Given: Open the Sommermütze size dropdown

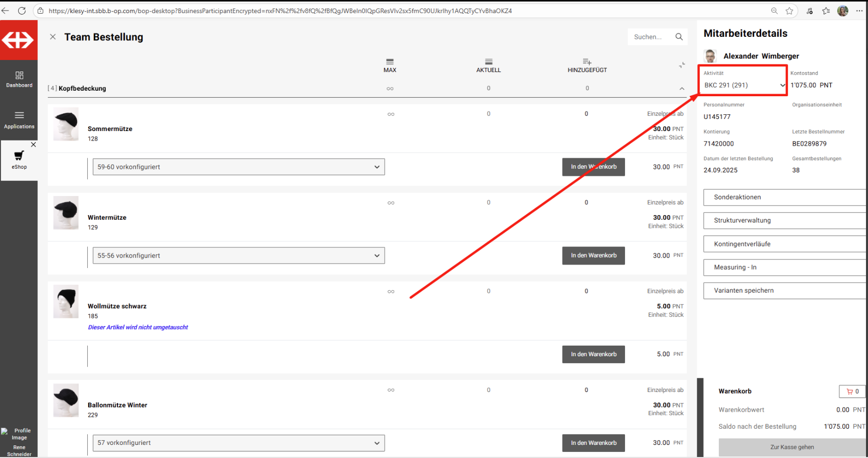Looking at the screenshot, I should pyautogui.click(x=238, y=167).
